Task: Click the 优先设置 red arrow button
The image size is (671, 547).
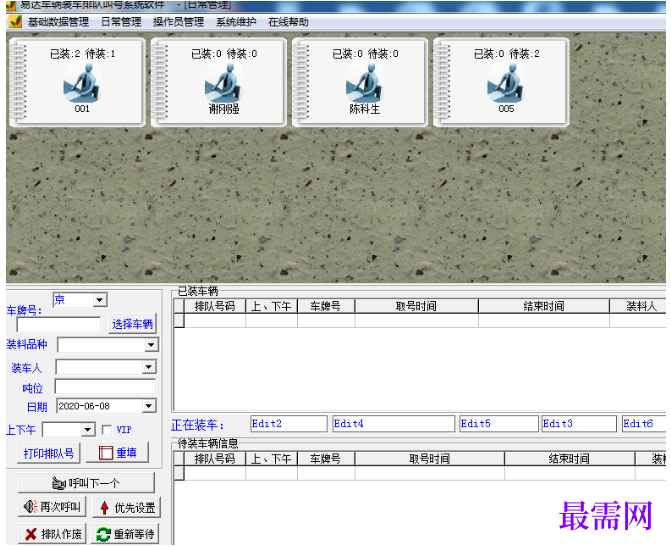Action: (127, 508)
